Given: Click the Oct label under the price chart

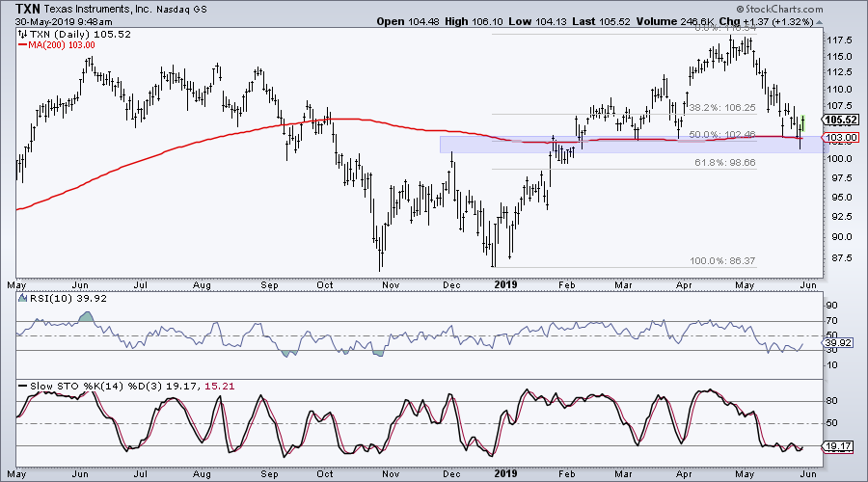Looking at the screenshot, I should pos(324,285).
